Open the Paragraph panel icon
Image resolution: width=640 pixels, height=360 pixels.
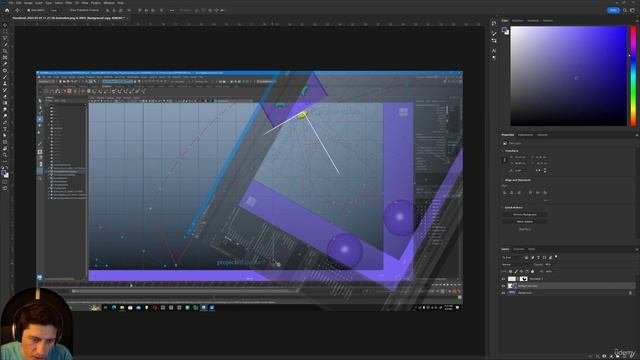(494, 58)
